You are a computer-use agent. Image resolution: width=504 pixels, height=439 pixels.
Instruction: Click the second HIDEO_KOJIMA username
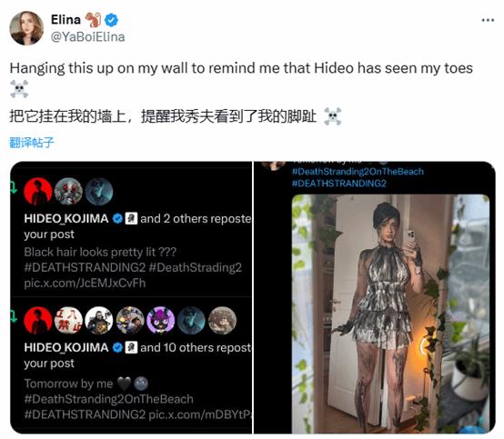pos(66,347)
